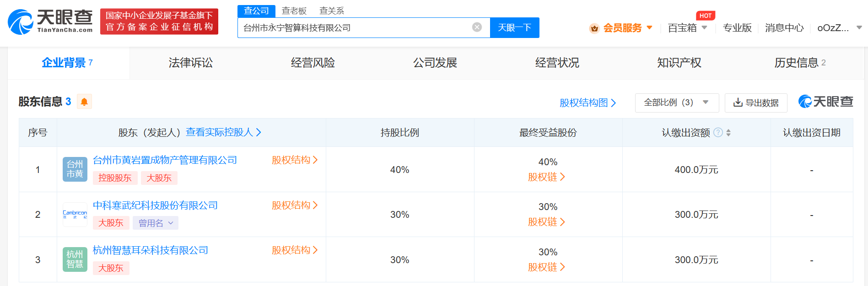This screenshot has height=286, width=868.
Task: Expand the 百宝箱 menu
Action: (x=687, y=28)
